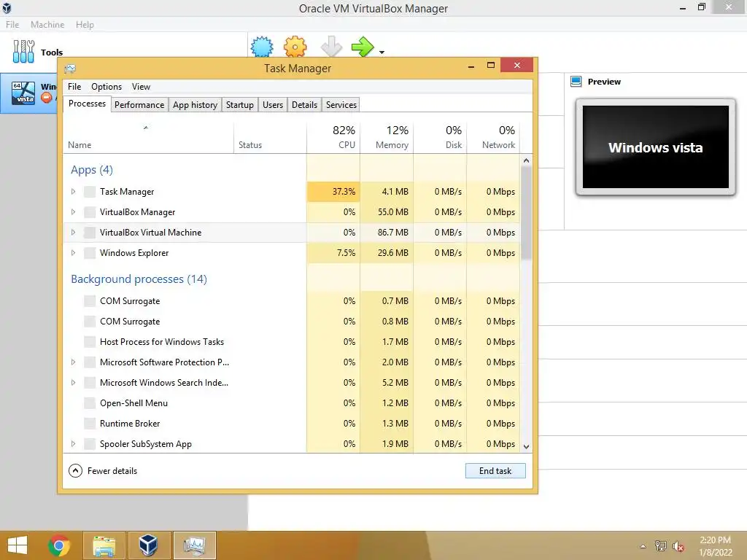Click the muted volume tray icon
The height and width of the screenshot is (560, 747).
click(x=678, y=546)
